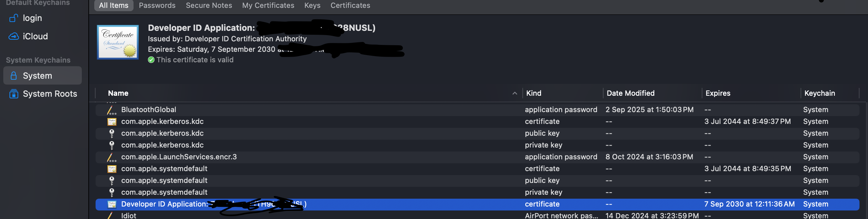Image resolution: width=868 pixels, height=219 pixels.
Task: Click the BluetoothGlobal application password icon
Action: pyautogui.click(x=112, y=110)
